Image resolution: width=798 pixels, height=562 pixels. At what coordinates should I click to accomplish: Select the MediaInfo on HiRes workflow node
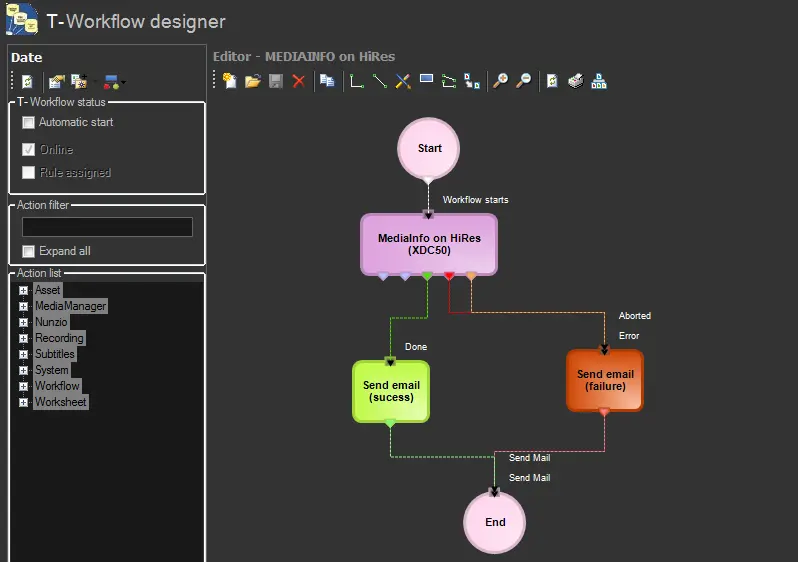[429, 244]
